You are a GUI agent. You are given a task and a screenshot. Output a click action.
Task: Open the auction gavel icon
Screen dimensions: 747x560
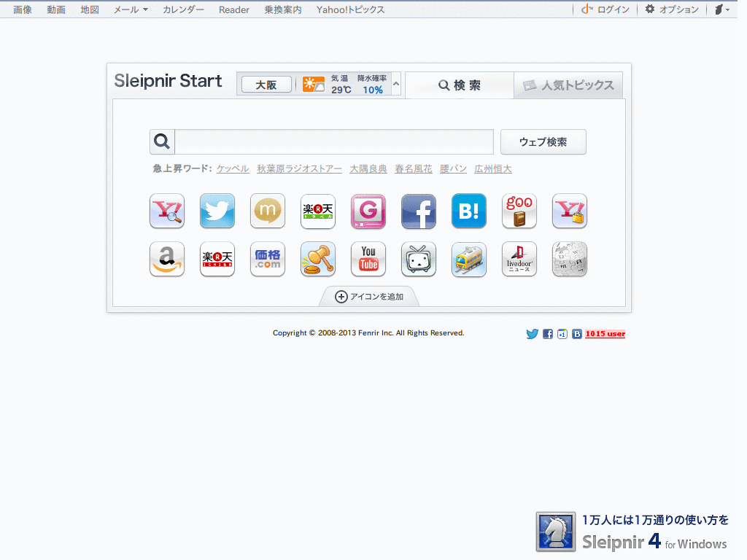(318, 259)
